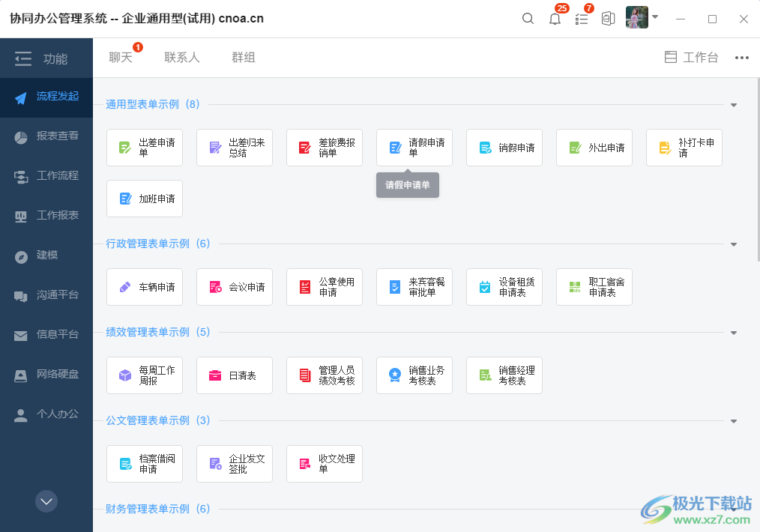
Task: Expand the dropdown arrow beside the avatar
Action: (x=655, y=16)
